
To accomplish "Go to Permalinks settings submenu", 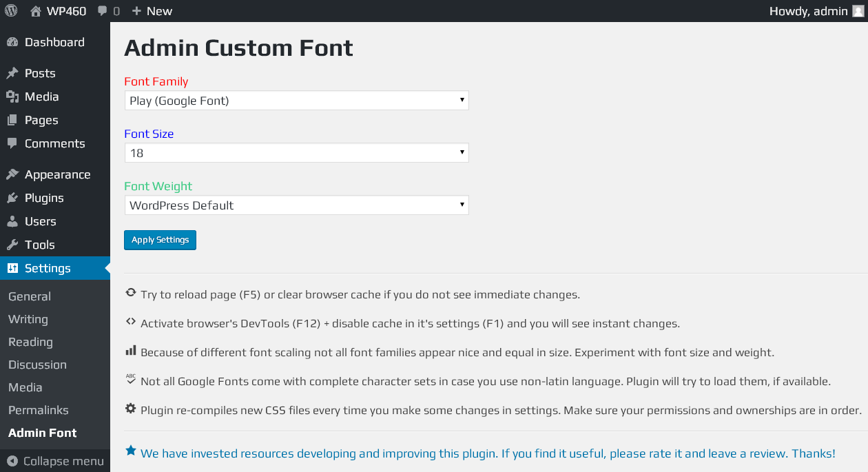I will click(x=39, y=410).
